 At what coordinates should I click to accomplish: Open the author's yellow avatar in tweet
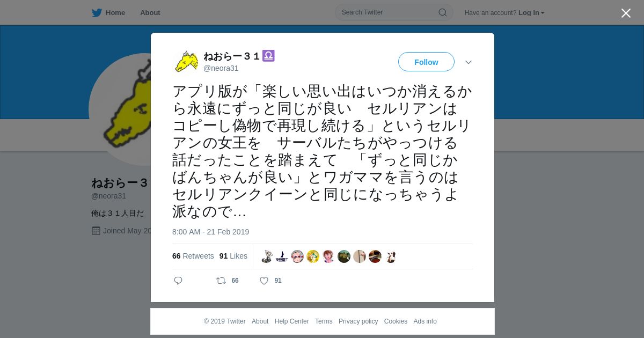coord(186,62)
